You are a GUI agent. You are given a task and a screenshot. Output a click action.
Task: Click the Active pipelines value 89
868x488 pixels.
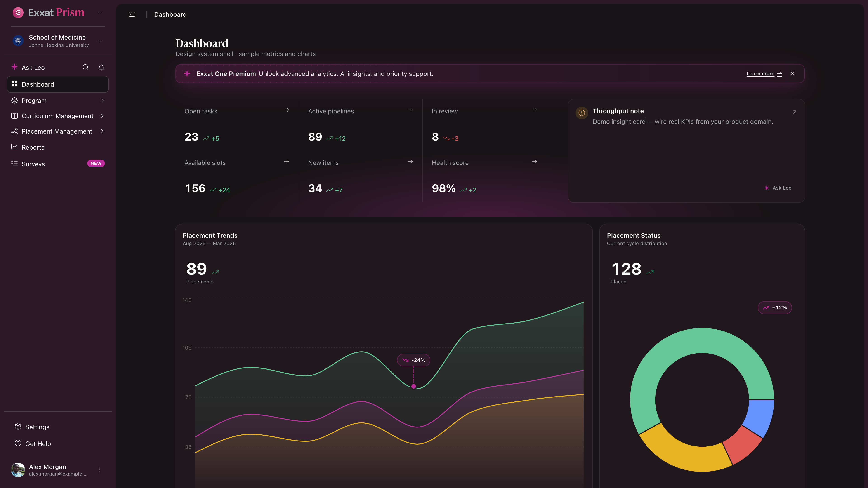pyautogui.click(x=315, y=137)
